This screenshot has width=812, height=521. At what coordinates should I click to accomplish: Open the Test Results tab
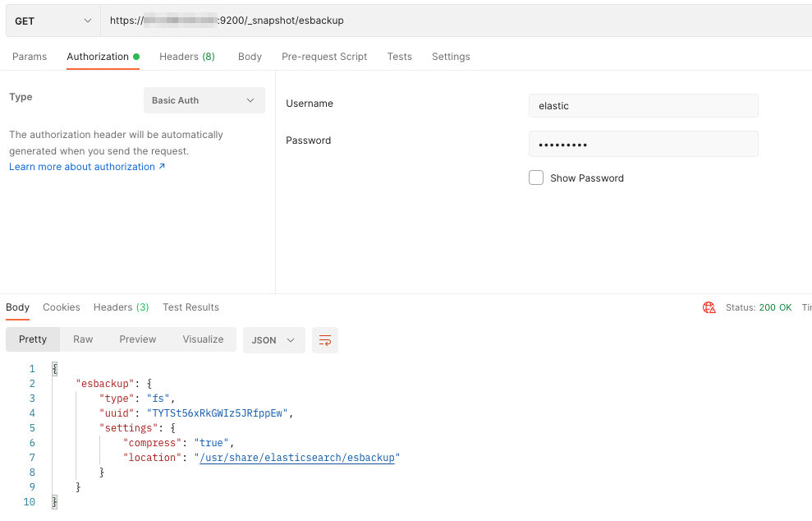(190, 307)
